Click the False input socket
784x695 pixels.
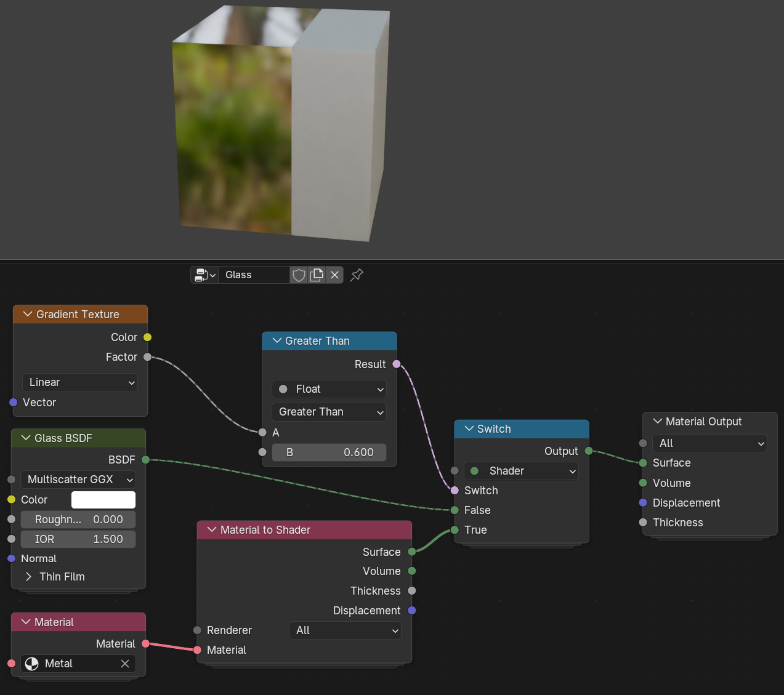455,510
